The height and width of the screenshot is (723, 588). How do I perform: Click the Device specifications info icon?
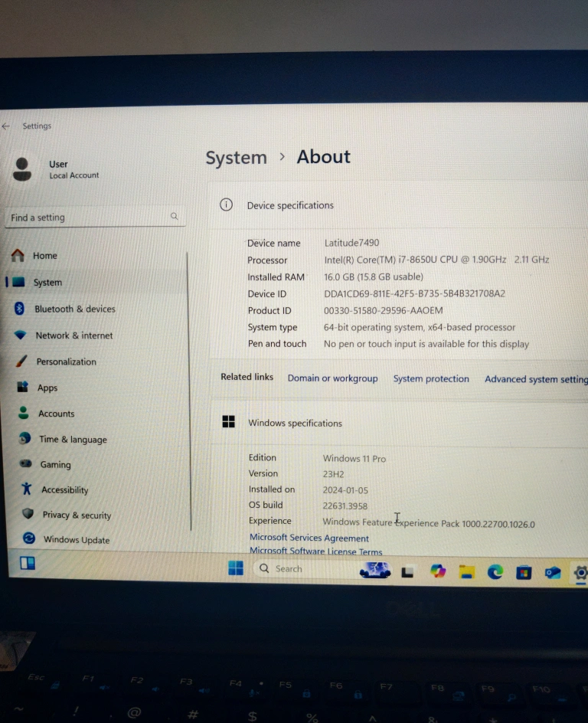tap(227, 204)
